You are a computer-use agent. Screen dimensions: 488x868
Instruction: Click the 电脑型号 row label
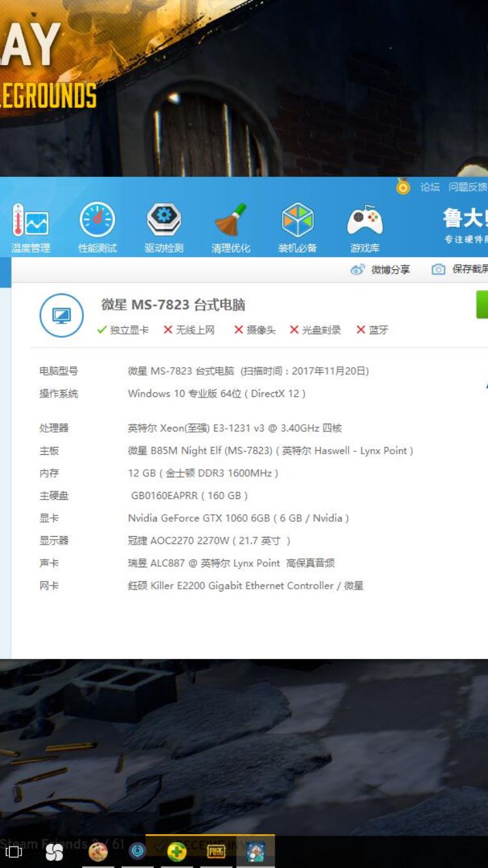[x=59, y=371]
